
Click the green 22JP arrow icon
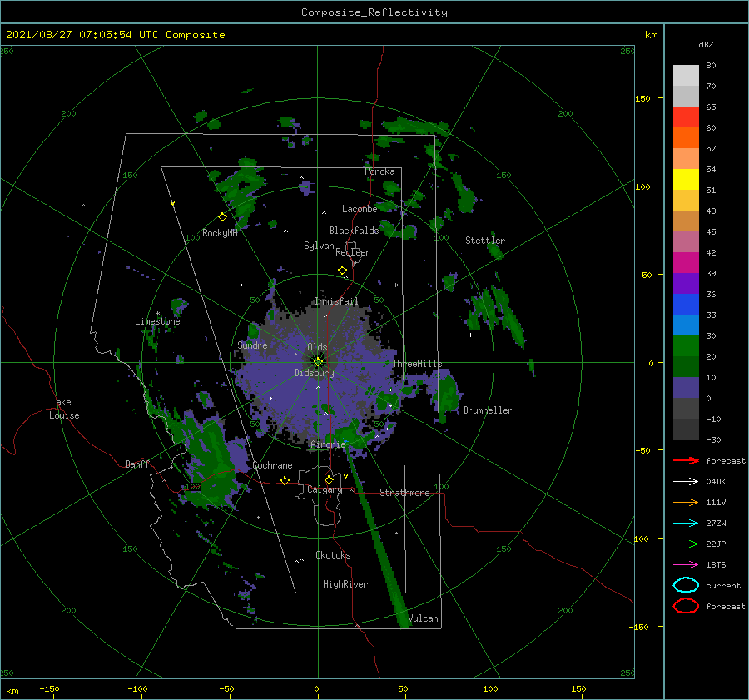686,544
